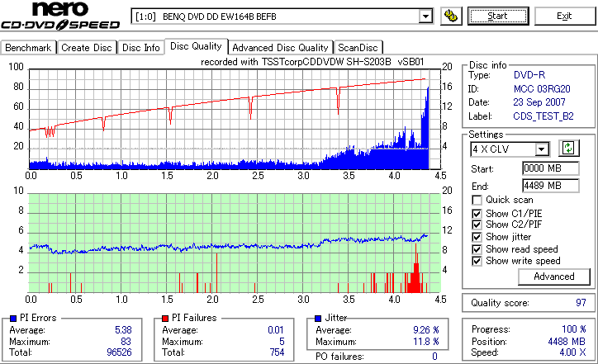598x364 pixels.
Task: Select the Disc Quality tab
Action: [196, 46]
